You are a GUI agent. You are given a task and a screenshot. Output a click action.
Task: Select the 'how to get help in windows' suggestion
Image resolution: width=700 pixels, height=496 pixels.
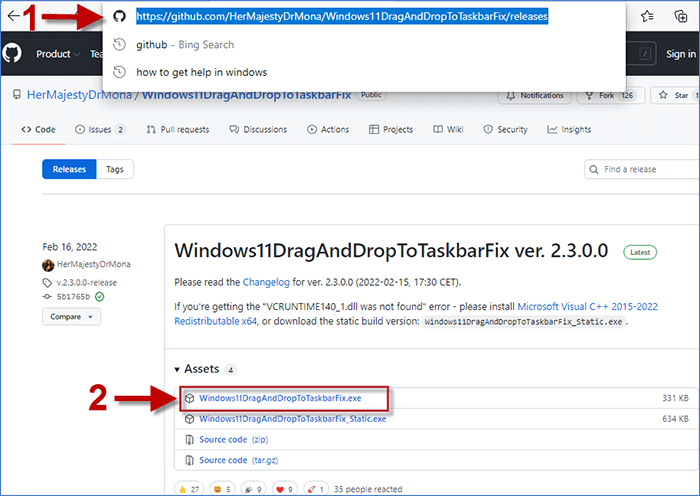(x=201, y=72)
